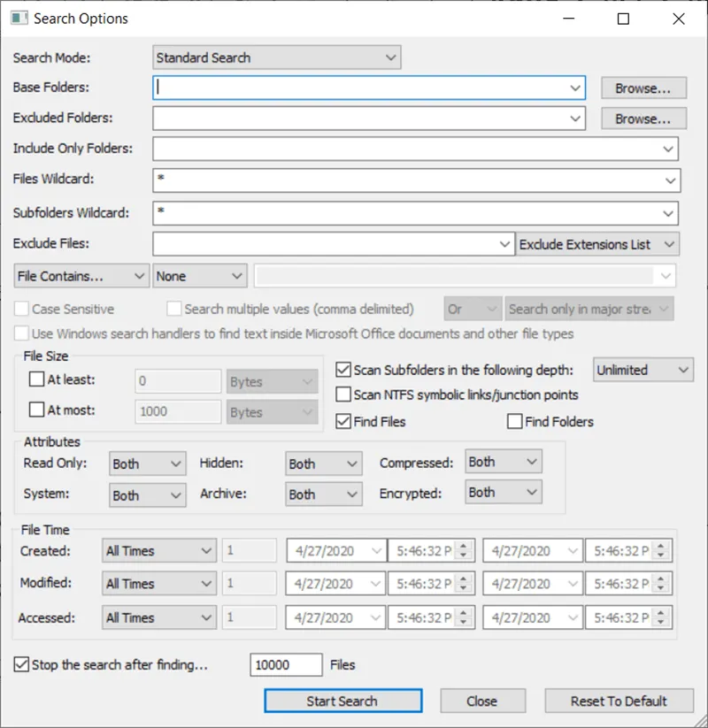Click Reset To Default button
Viewport: 708px width, 728px height.
pyautogui.click(x=619, y=701)
